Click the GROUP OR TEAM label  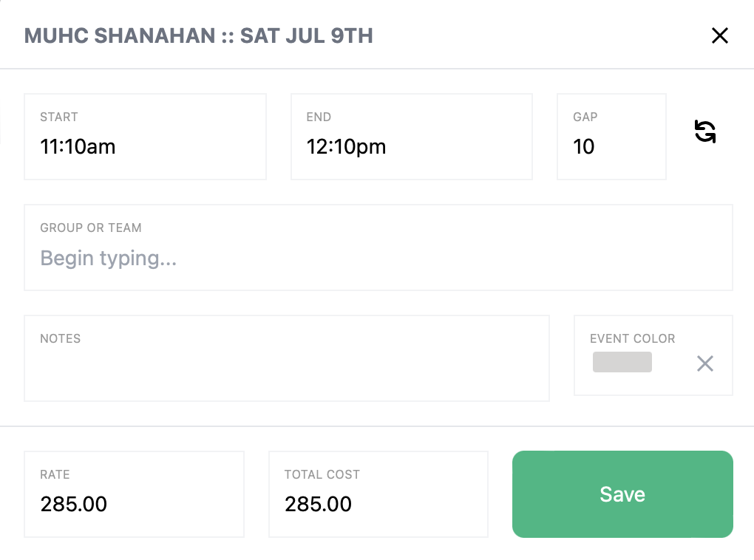pyautogui.click(x=91, y=228)
